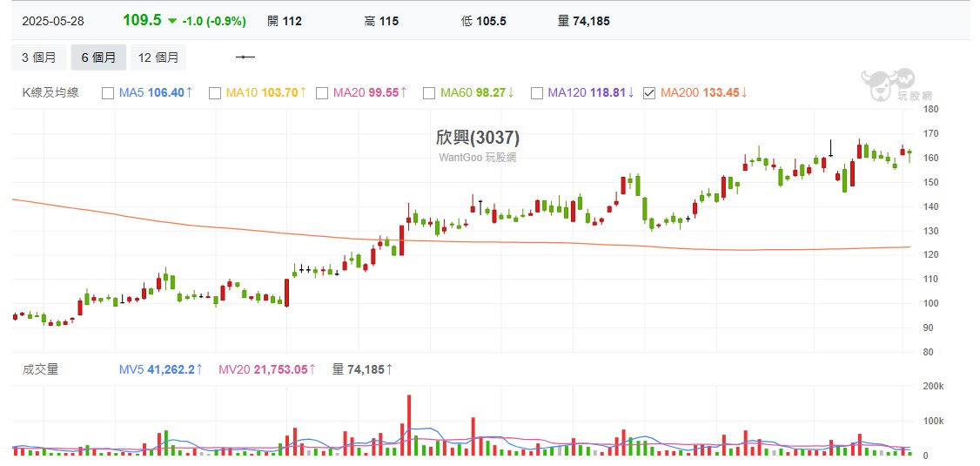The image size is (980, 466).
Task: Click the up arrow after MV5 41,262.2
Action: pos(199,369)
